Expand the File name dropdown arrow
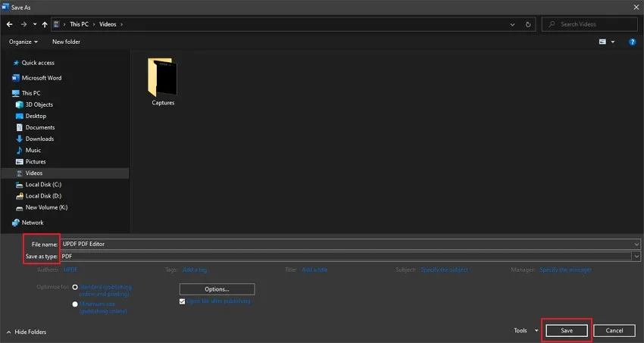This screenshot has height=343, width=644. click(x=636, y=244)
